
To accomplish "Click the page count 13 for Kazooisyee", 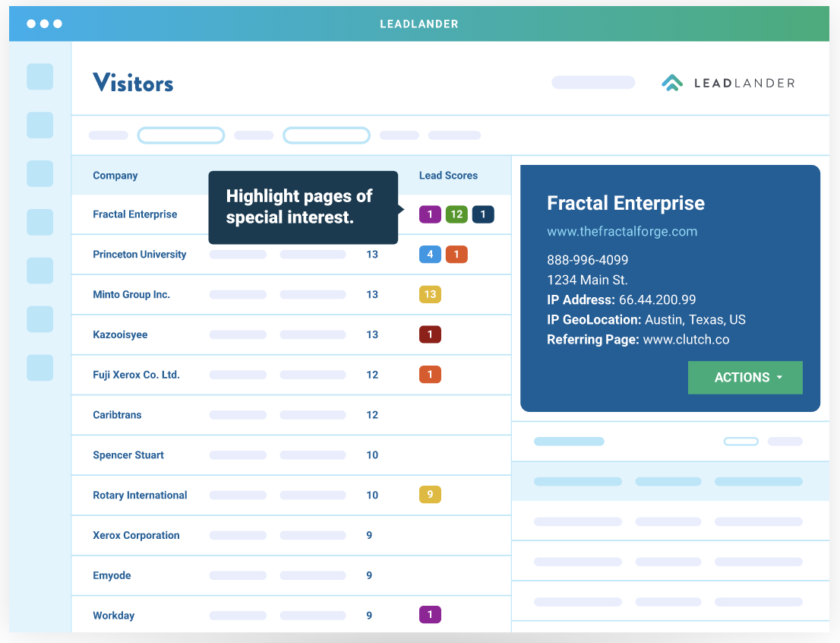I will (x=372, y=335).
